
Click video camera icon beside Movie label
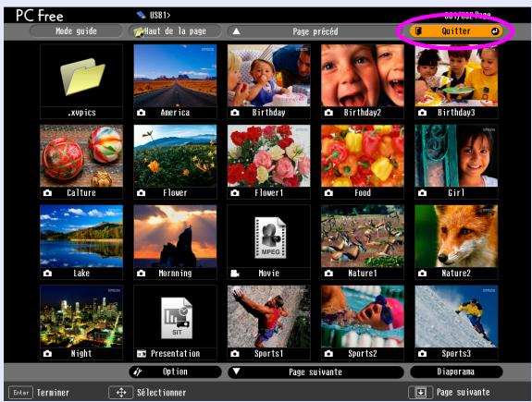[x=235, y=274]
